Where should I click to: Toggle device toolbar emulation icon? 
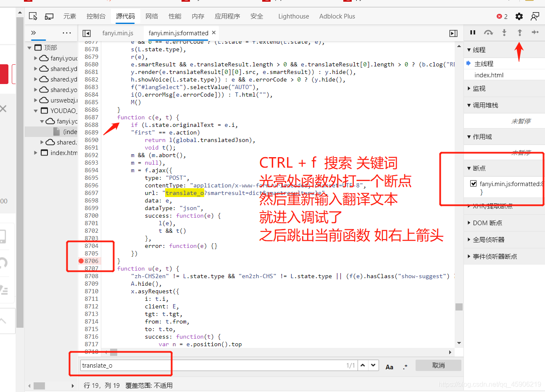pos(49,16)
